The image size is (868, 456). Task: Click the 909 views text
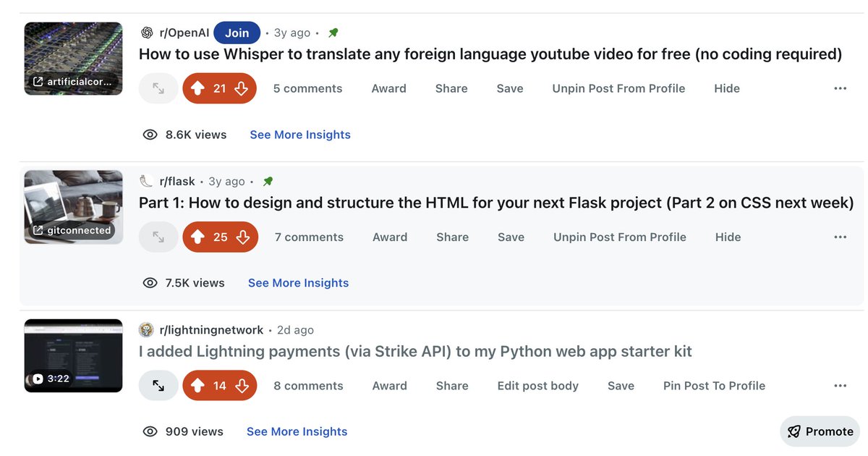point(194,431)
